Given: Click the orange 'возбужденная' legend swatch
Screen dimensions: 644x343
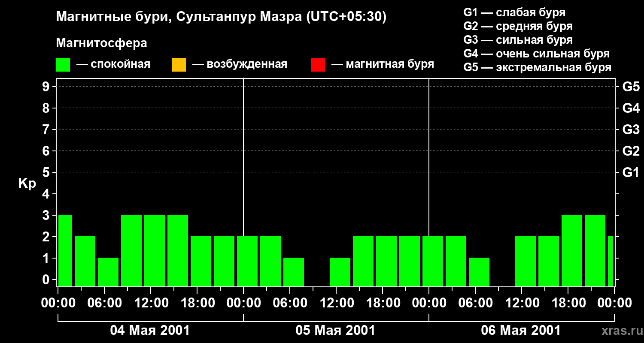Looking at the screenshot, I should (x=179, y=65).
